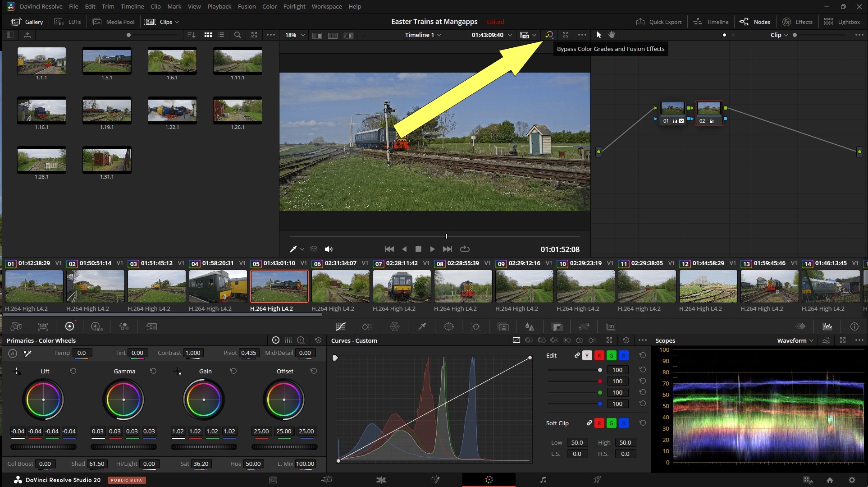Open the Sizing palette
Screen dimensions: 868x487
(x=584, y=326)
